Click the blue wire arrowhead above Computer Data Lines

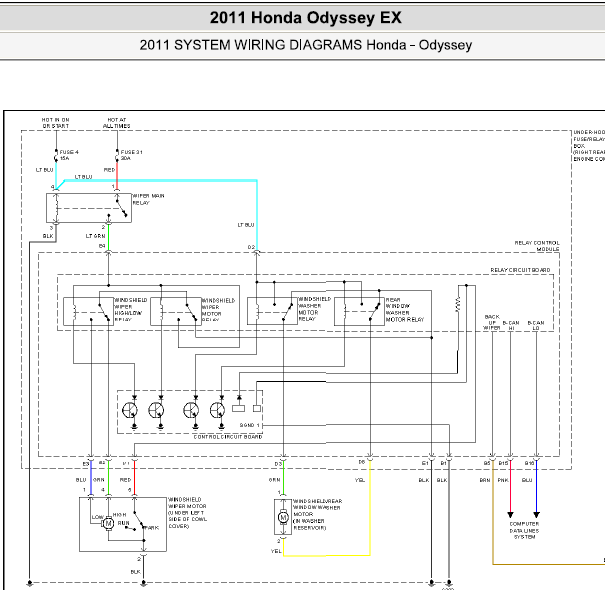pos(536,515)
